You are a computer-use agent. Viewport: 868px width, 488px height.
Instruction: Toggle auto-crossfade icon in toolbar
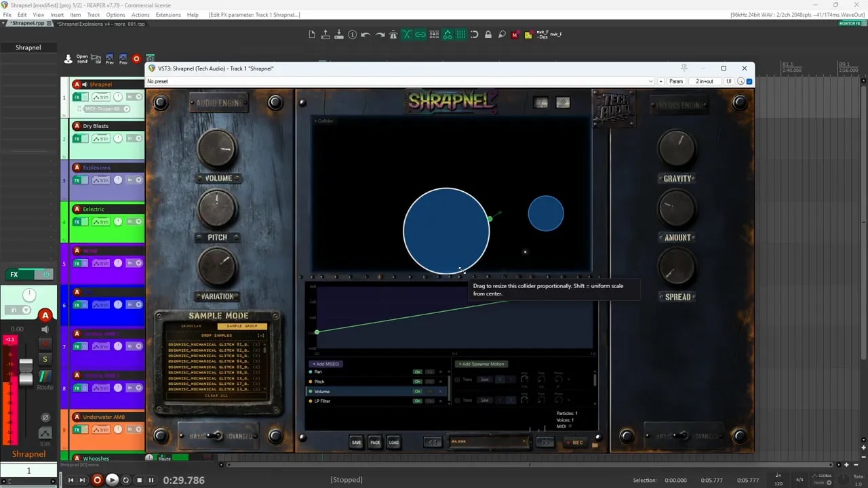(407, 35)
